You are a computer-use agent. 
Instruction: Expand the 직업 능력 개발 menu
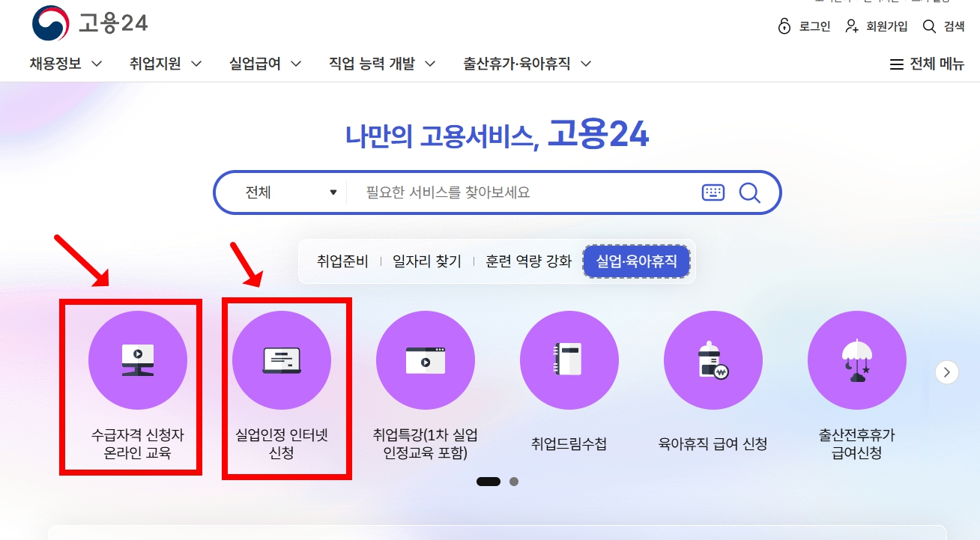[382, 64]
